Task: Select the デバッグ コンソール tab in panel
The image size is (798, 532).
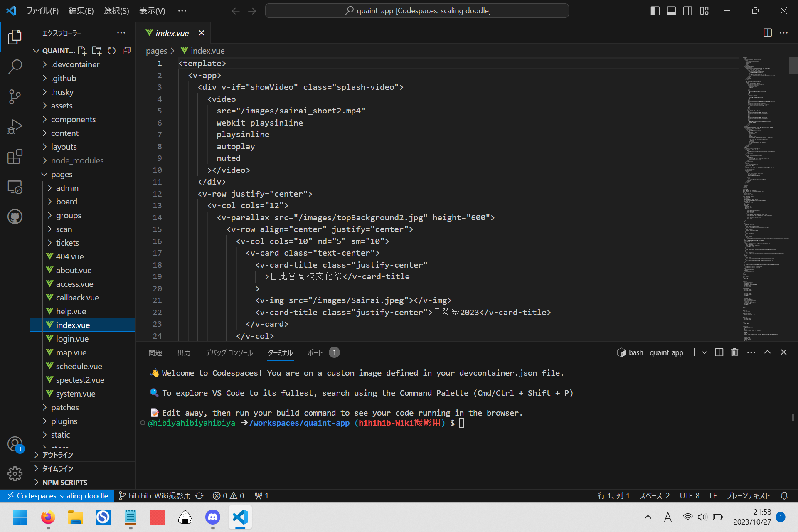Action: click(x=229, y=353)
